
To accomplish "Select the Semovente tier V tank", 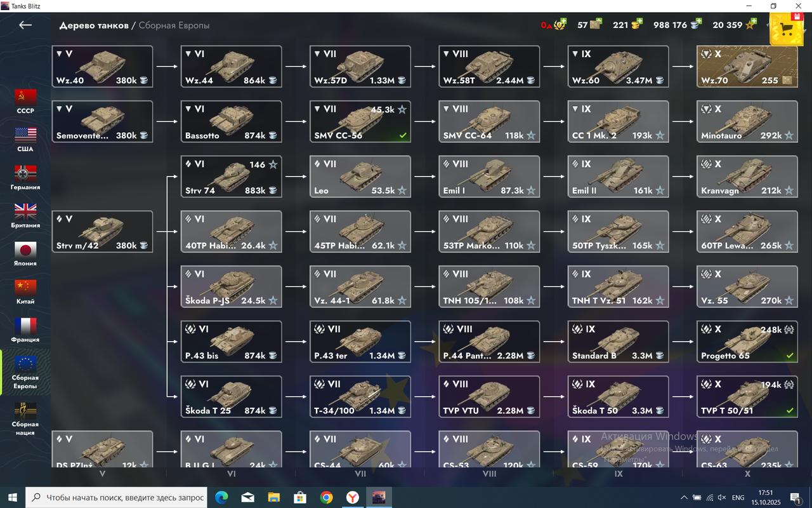I will click(102, 121).
